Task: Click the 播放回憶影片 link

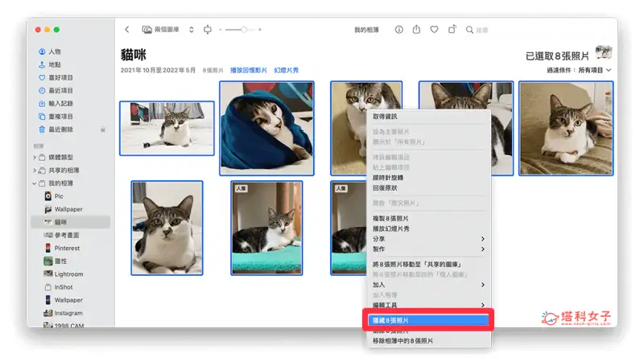Action: [x=249, y=70]
